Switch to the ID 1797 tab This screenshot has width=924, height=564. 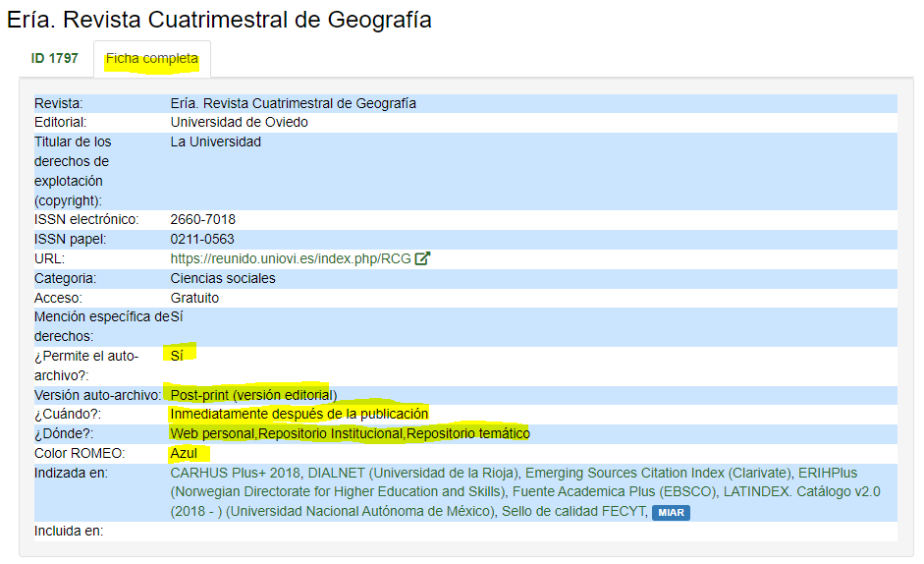[54, 59]
